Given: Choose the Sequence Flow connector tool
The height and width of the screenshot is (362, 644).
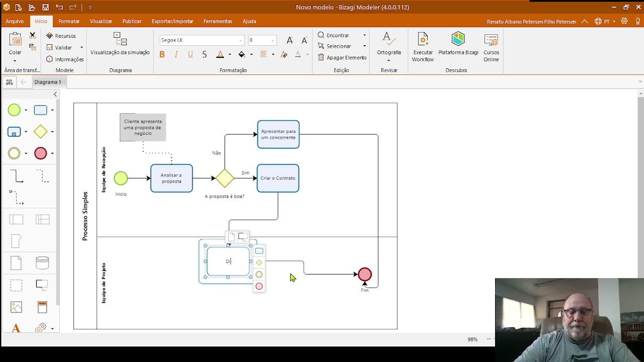Looking at the screenshot, I should 17,176.
